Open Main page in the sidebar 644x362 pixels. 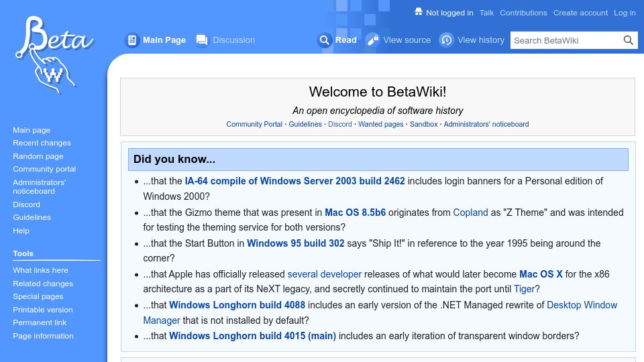[x=32, y=130]
